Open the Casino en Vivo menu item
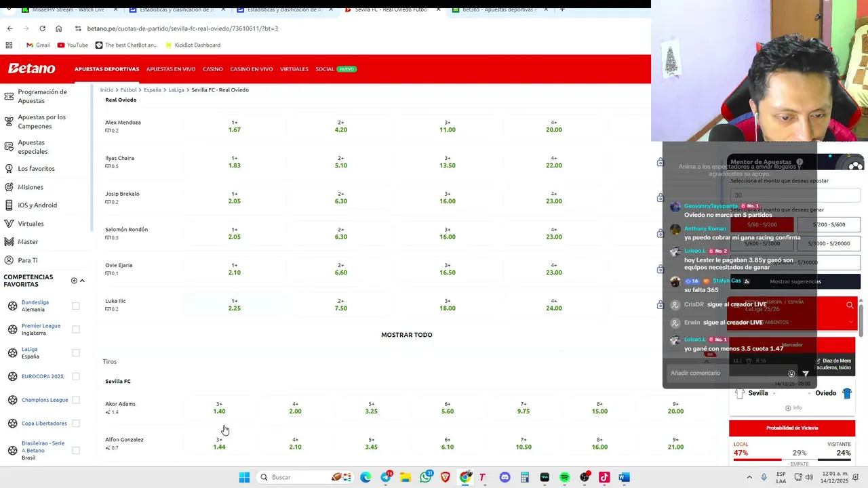This screenshot has height=488, width=868. pos(252,69)
